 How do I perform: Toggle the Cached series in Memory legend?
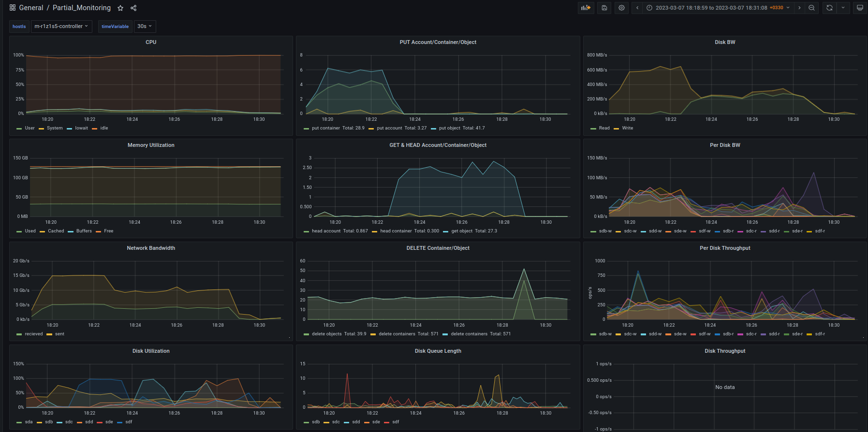coord(56,231)
